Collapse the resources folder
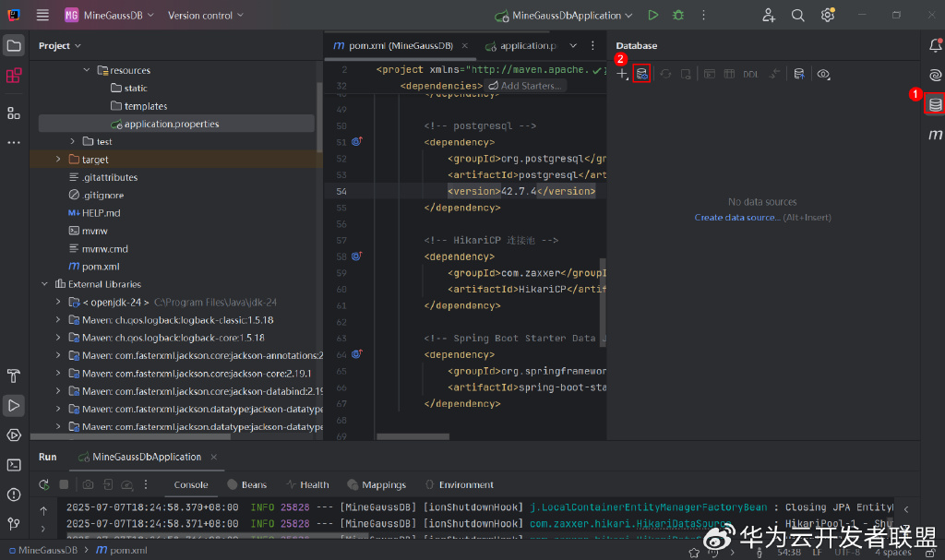 87,70
